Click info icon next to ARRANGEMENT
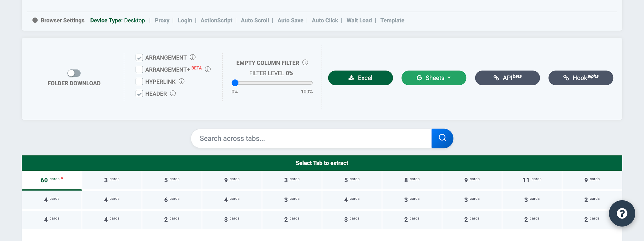 tap(193, 57)
